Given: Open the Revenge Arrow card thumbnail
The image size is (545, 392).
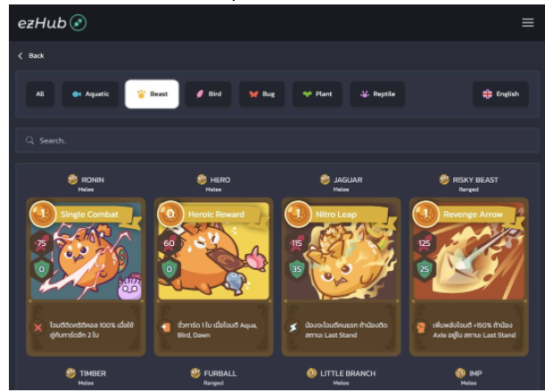Looking at the screenshot, I should coord(469,250).
